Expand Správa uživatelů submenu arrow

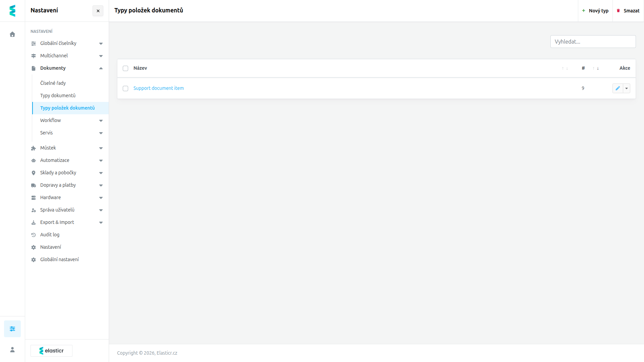101,210
